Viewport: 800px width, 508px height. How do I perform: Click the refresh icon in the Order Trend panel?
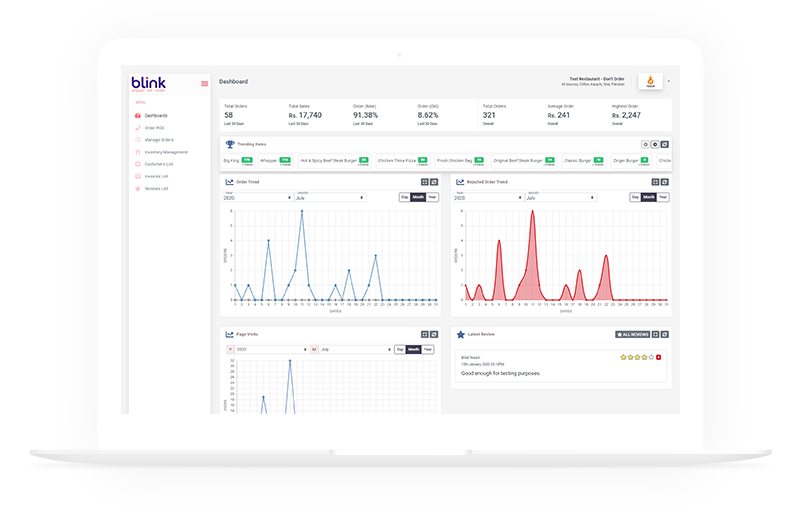click(x=434, y=182)
